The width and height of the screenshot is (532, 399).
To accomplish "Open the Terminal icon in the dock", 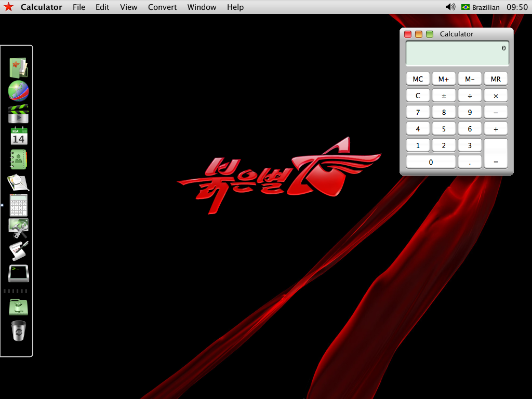I will (x=19, y=273).
